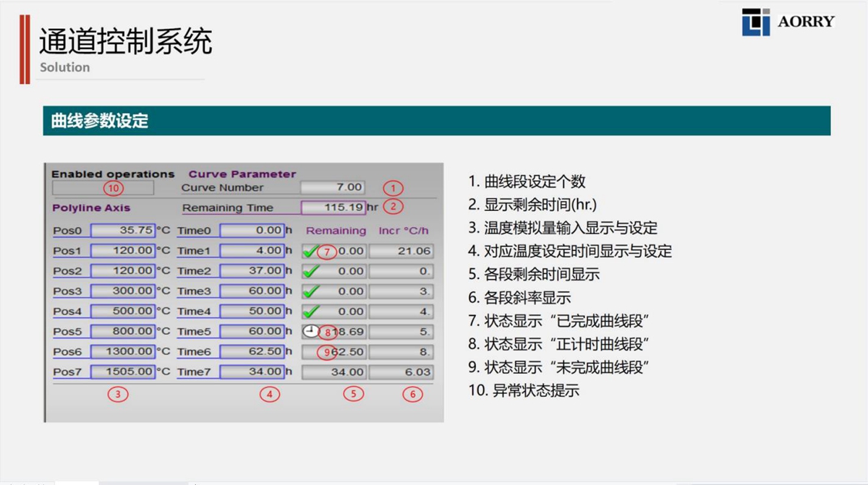This screenshot has height=485, width=868.
Task: Click the Remaining Time label
Action: click(x=228, y=208)
